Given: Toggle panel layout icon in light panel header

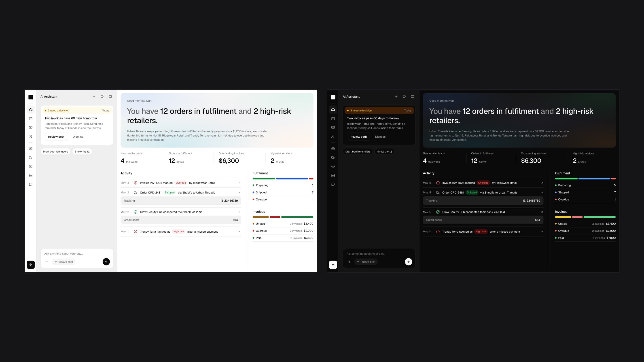Looking at the screenshot, I should (110, 97).
